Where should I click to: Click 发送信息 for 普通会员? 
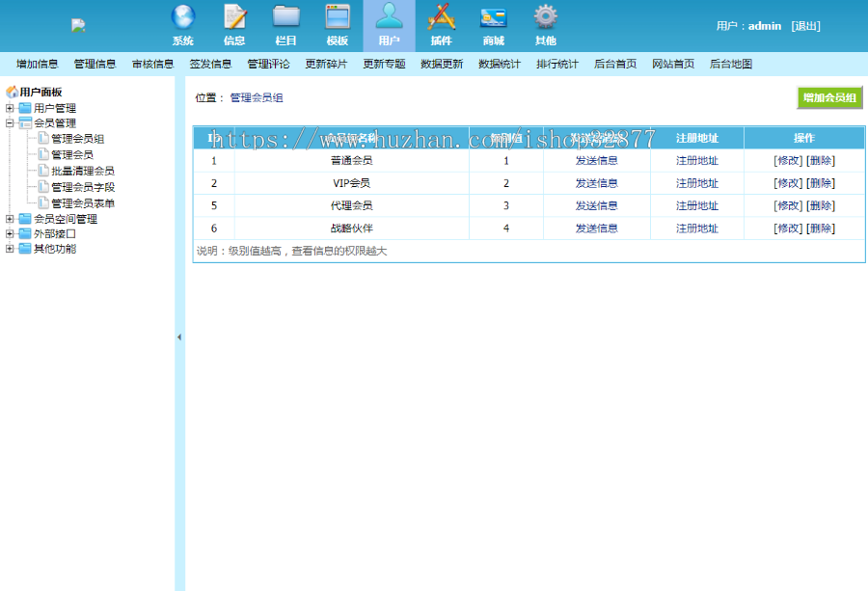[x=597, y=160]
